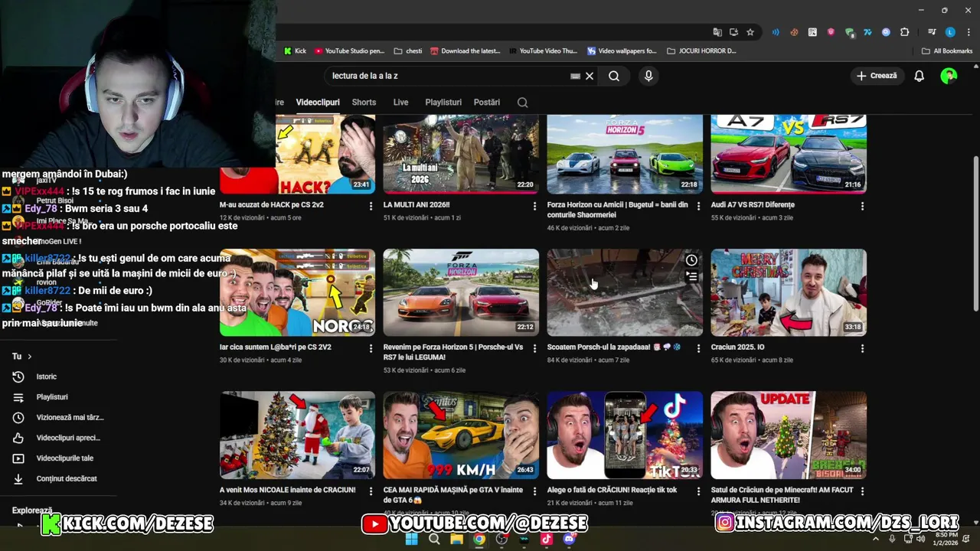Open the QR code extension icon
This screenshot has width=980, height=551.
pos(812,32)
